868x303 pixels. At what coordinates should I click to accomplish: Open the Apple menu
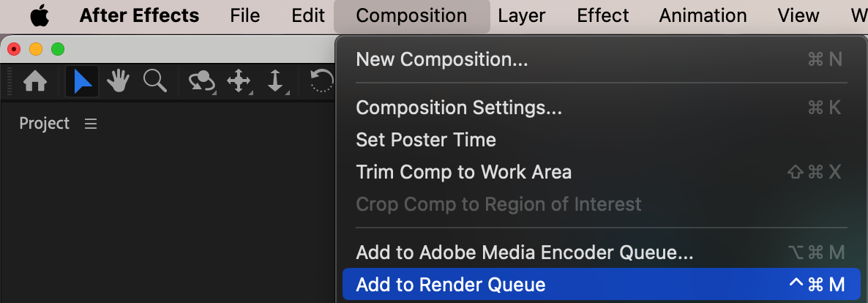(39, 16)
